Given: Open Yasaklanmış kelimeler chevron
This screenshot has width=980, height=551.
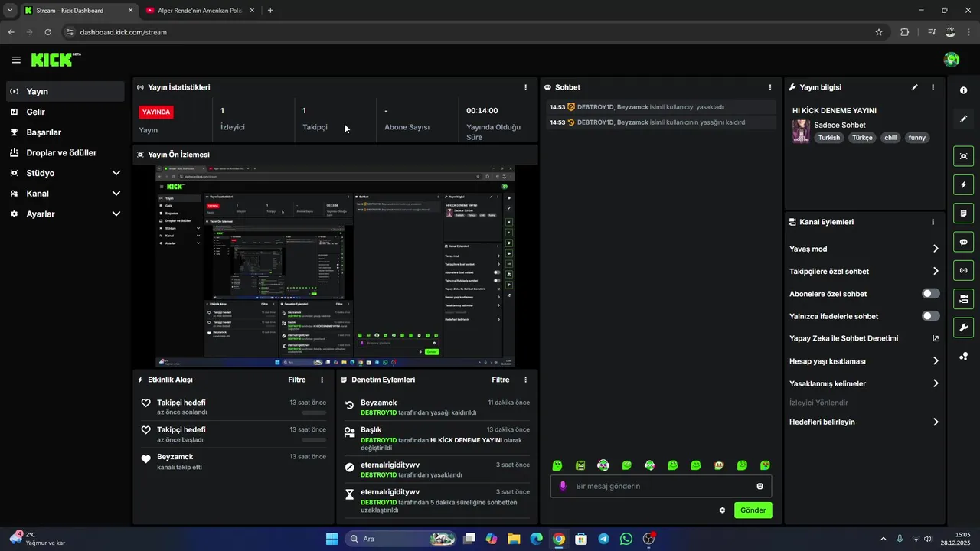Looking at the screenshot, I should click(x=936, y=383).
